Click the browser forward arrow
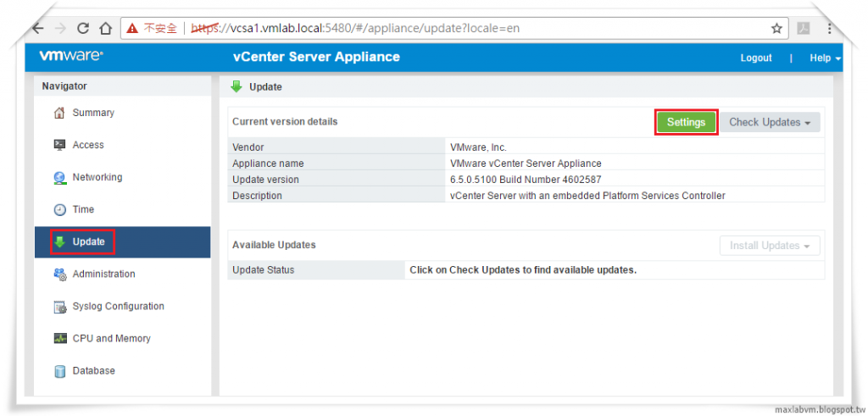Viewport: 868px width, 416px height. point(60,28)
